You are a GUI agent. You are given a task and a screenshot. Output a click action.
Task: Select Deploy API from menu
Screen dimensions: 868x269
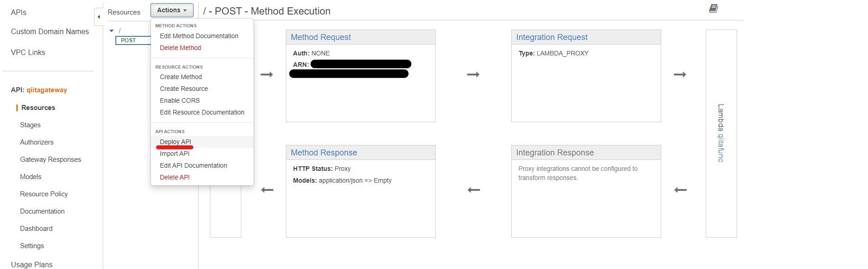[175, 142]
